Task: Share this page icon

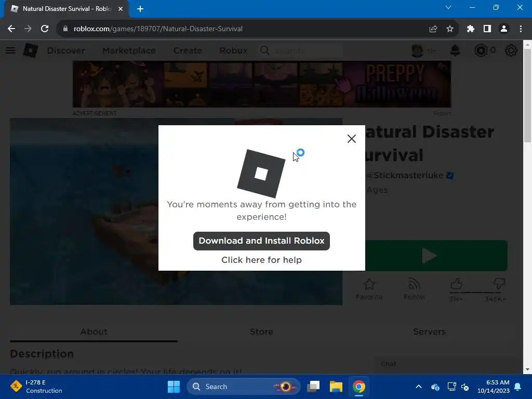Action: click(x=433, y=29)
